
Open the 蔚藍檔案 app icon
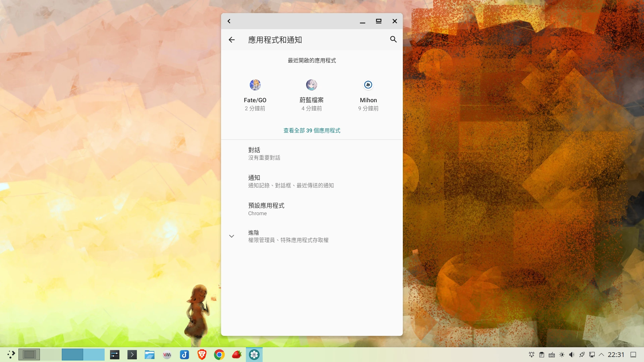311,85
